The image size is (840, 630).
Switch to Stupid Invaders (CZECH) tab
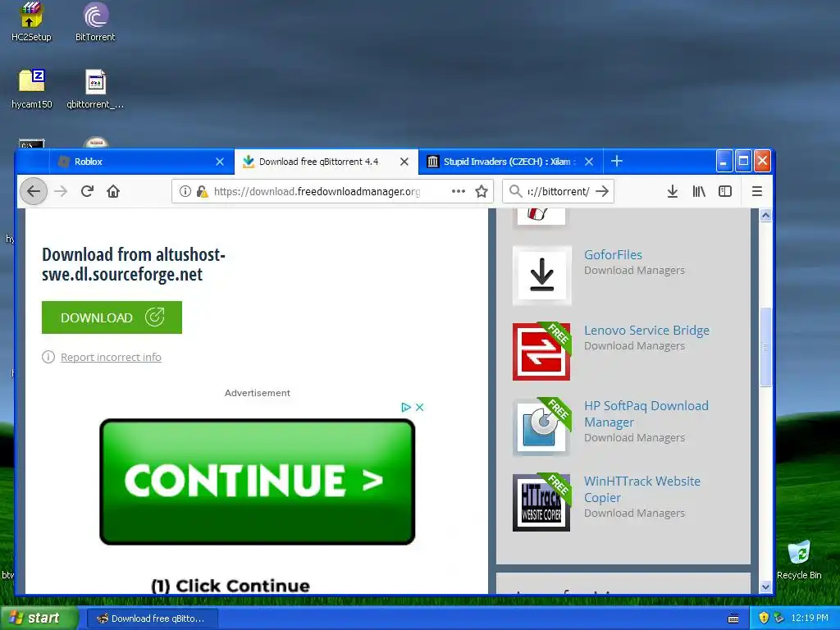[x=509, y=162]
